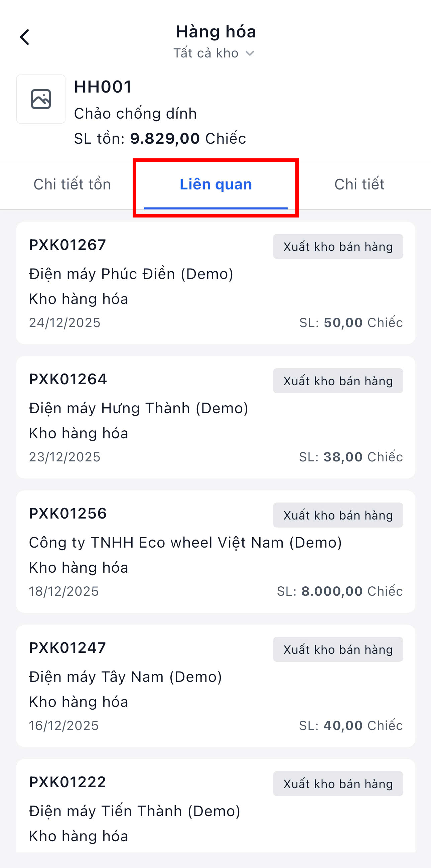Select the Điện máy Phúc Điền (Demo) entry

[131, 274]
